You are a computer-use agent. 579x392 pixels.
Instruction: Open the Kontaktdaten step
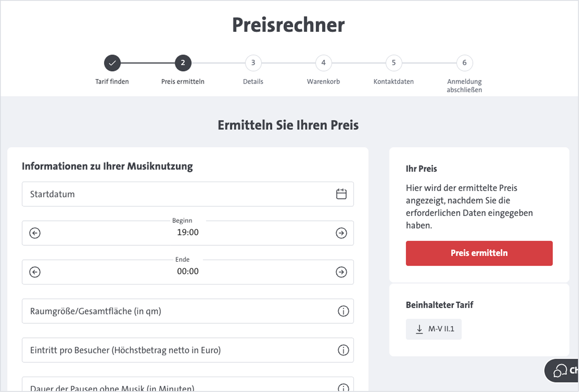pos(393,63)
